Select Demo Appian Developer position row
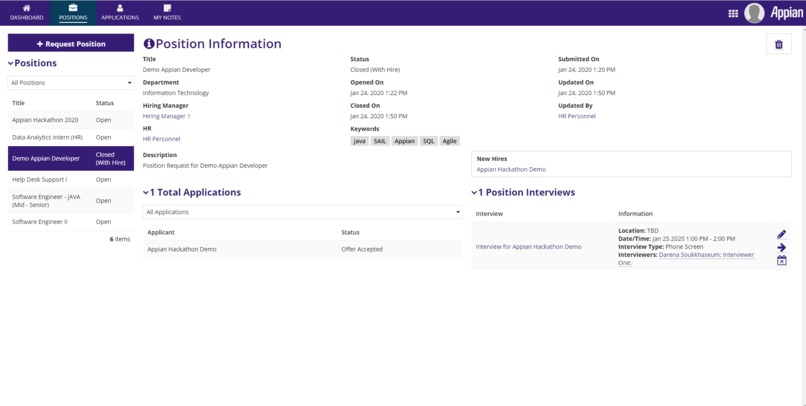 [x=71, y=158]
